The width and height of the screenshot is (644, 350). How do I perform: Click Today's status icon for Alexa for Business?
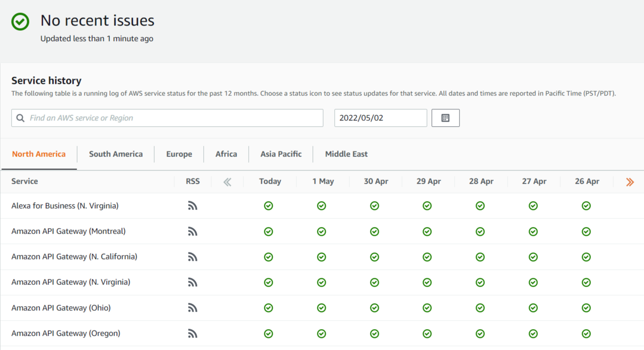click(x=268, y=206)
